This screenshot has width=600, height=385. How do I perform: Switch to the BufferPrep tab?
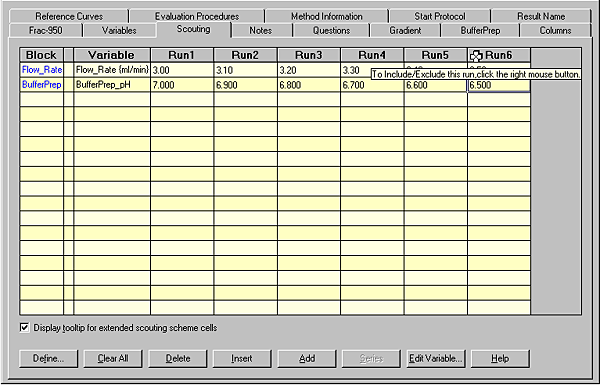point(480,31)
